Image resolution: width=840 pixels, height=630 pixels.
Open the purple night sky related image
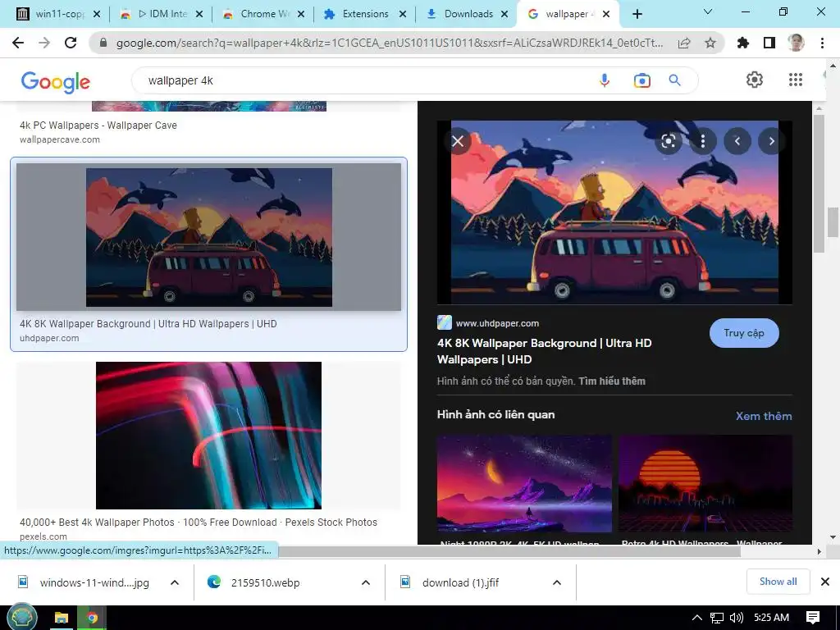[524, 483]
